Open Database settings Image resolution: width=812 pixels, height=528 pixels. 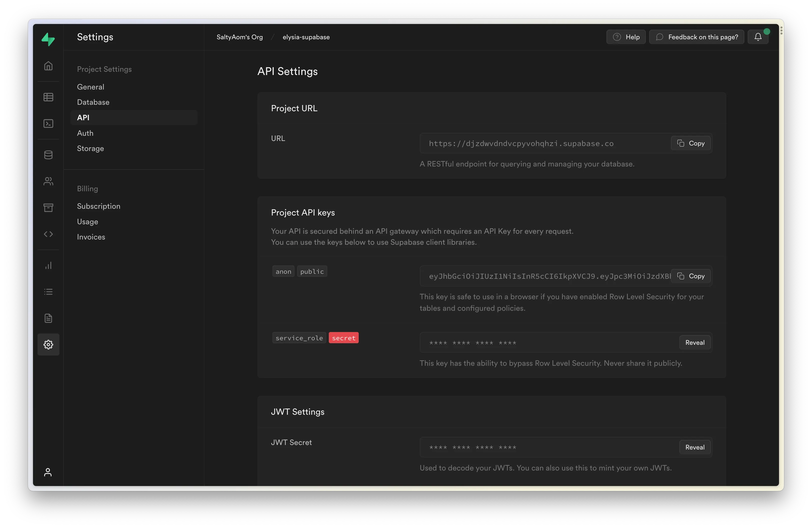[x=93, y=102]
